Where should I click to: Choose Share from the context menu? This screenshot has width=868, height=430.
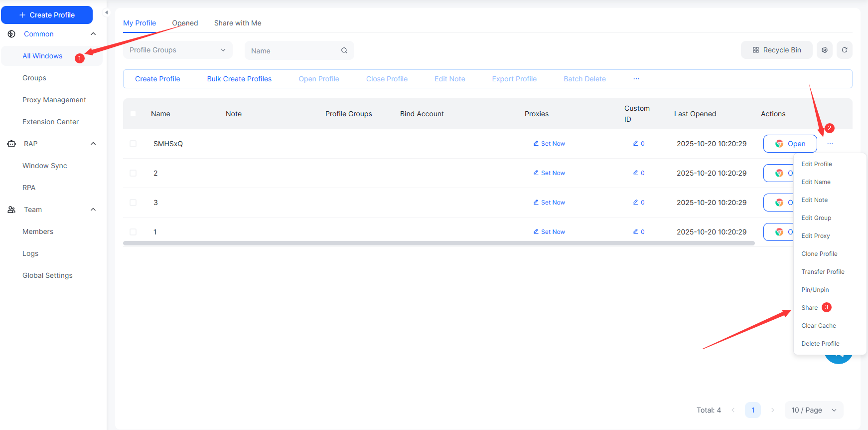809,308
